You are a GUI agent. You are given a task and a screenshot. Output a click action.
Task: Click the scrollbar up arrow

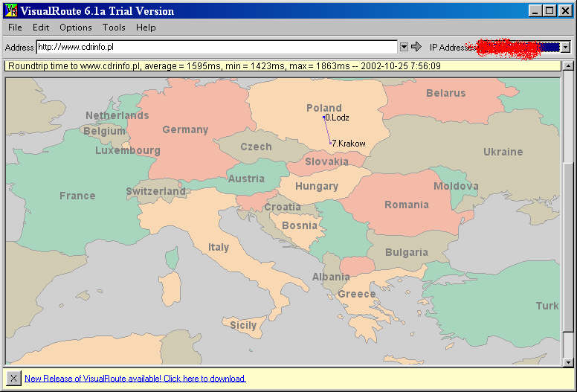coord(569,66)
